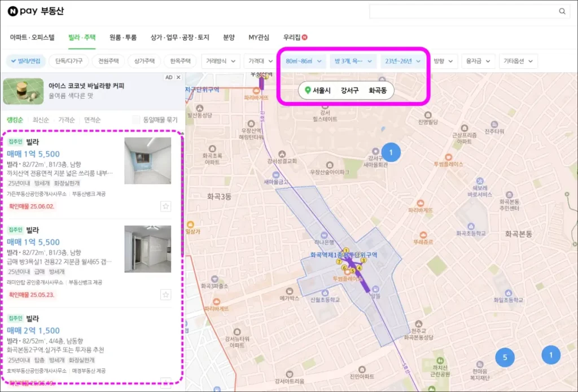Open the 아이스 코코넛 바닐라향 커피 ad
Viewport: 578px width, 392px height.
[86, 86]
